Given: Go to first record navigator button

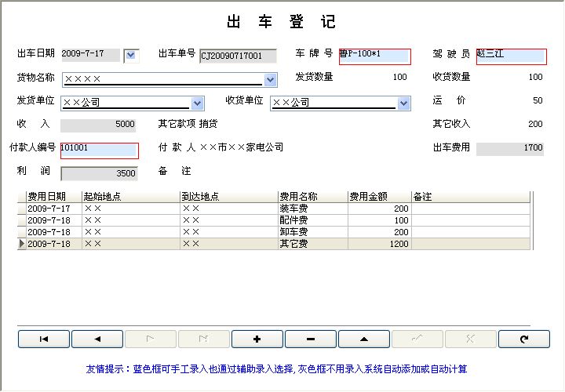Looking at the screenshot, I should tap(44, 339).
